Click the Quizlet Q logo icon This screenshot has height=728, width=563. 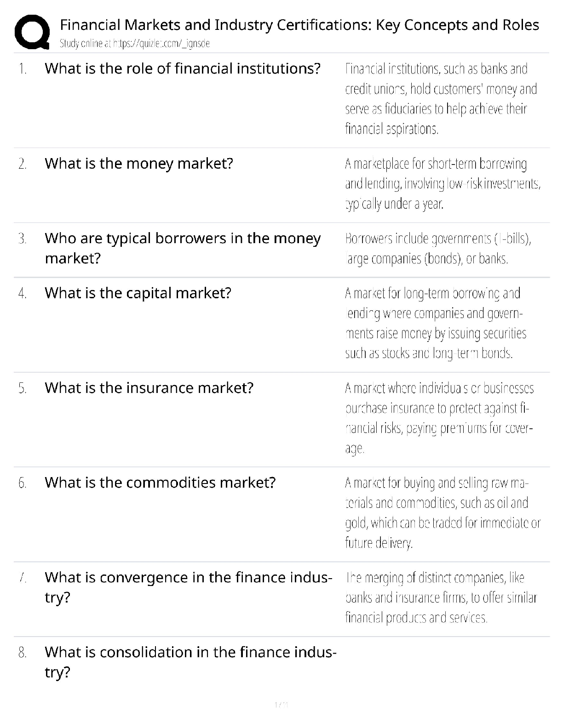click(x=32, y=32)
